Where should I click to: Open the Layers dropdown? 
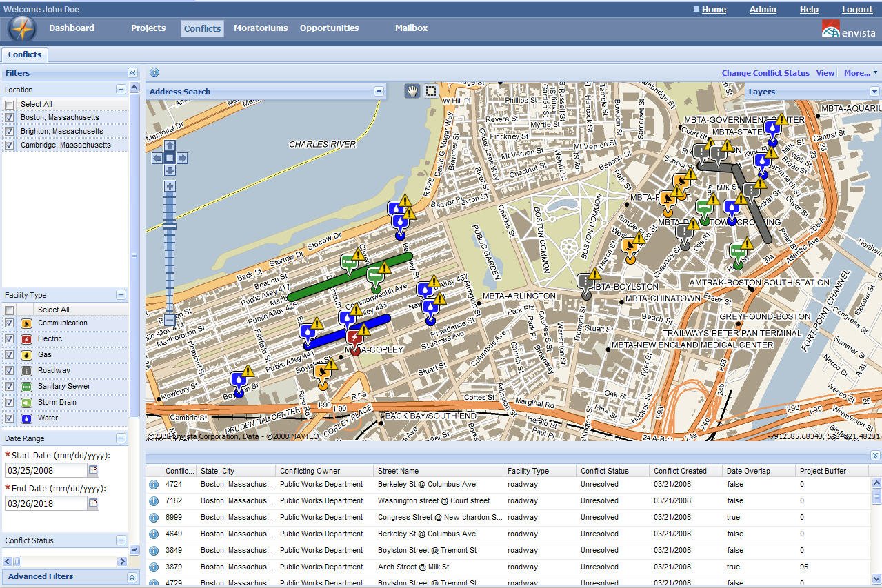tap(874, 92)
